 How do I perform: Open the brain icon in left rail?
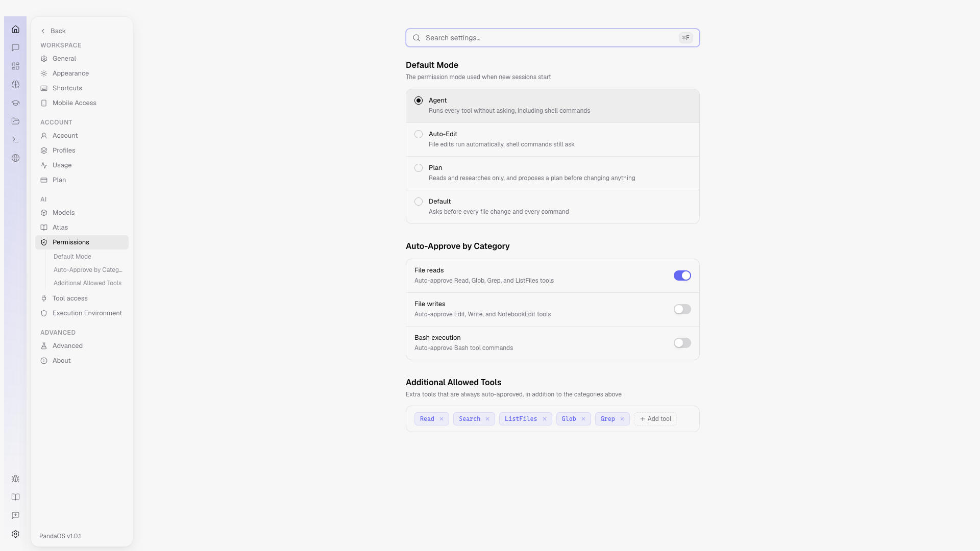tap(15, 84)
